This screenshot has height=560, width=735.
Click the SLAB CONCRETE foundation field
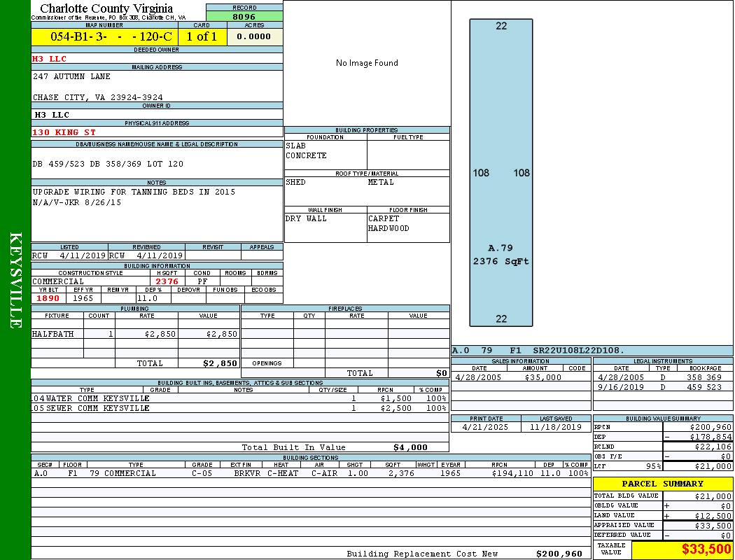click(325, 151)
